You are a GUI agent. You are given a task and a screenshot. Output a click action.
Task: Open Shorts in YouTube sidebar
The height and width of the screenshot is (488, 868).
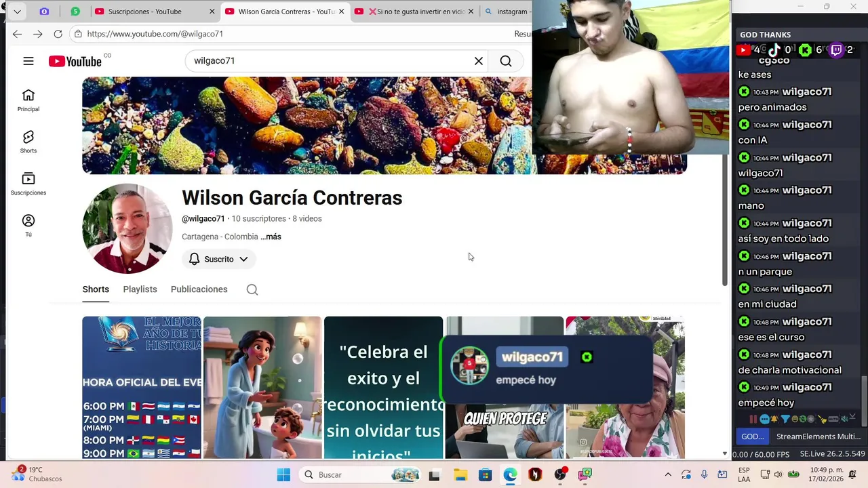click(28, 142)
